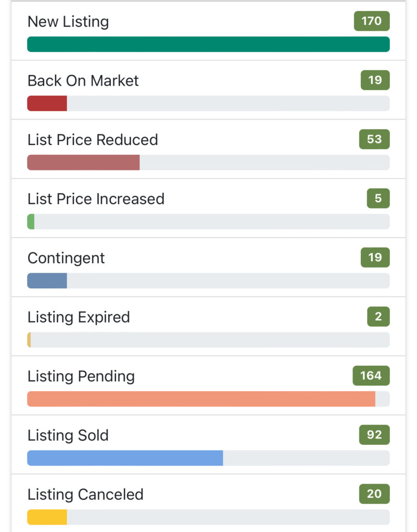
Task: Select the List Price Reduced bar
Action: (x=84, y=162)
